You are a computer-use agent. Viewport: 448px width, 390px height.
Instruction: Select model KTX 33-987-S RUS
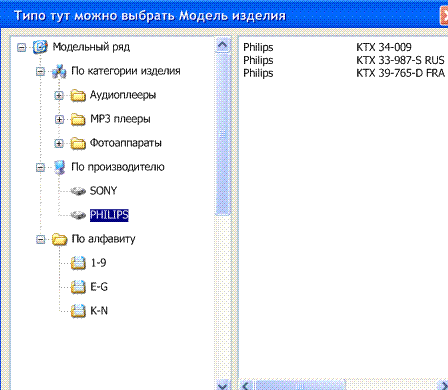[x=400, y=60]
